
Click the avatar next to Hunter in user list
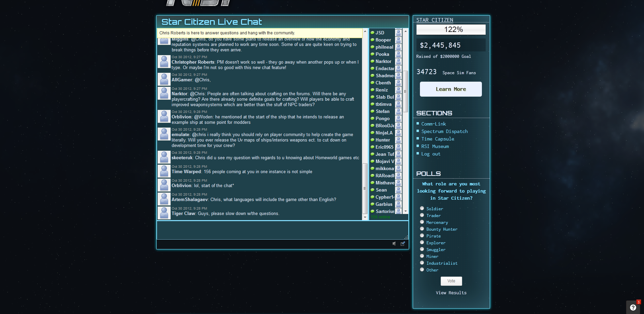pyautogui.click(x=398, y=140)
